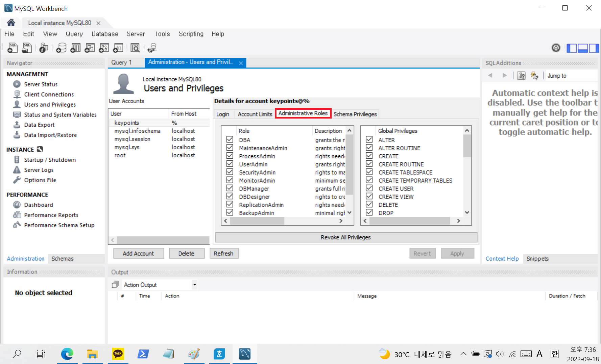
Task: Uncheck the ALTER global privilege
Action: click(369, 139)
